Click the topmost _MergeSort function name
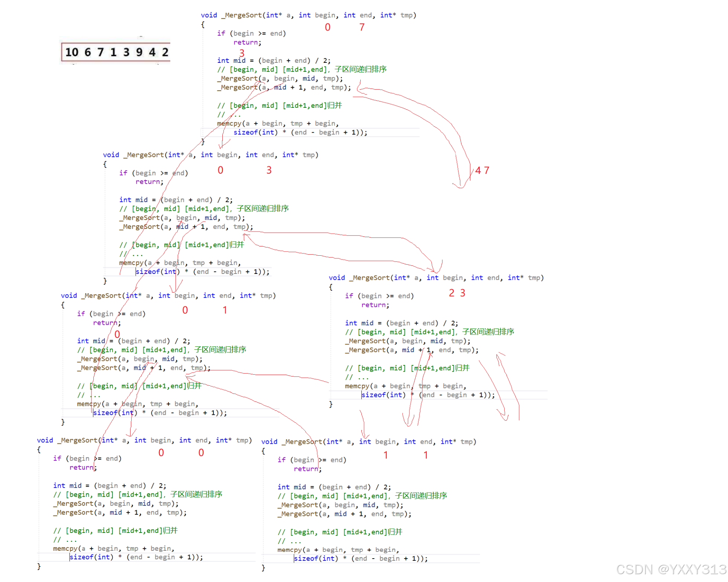Screen dimensions: 728x582 pyautogui.click(x=242, y=15)
